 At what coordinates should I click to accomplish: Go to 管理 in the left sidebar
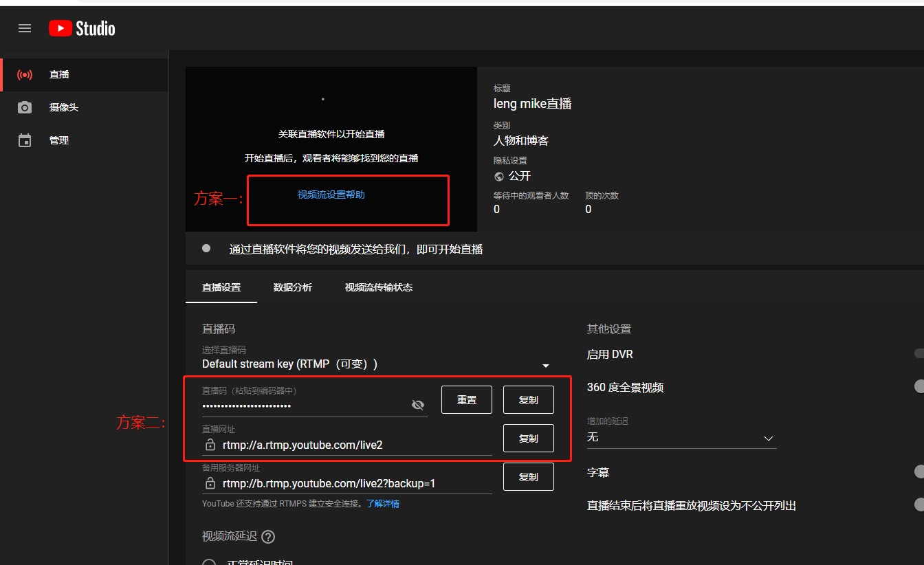point(84,140)
